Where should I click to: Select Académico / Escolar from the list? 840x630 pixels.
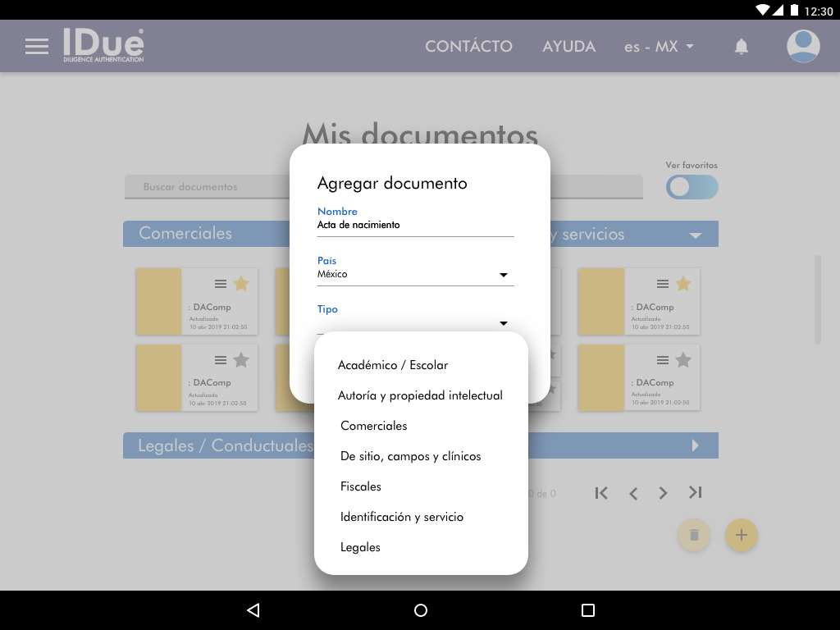393,365
